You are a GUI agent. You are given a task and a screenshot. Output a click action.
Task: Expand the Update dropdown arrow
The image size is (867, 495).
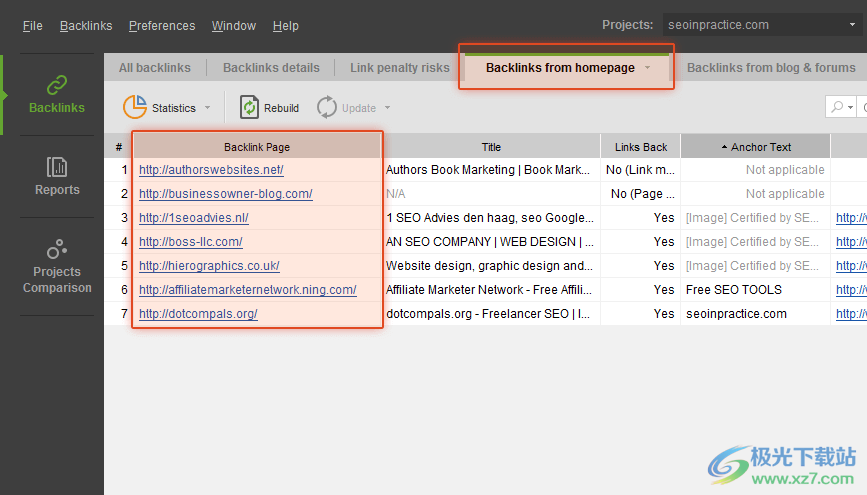[x=388, y=108]
